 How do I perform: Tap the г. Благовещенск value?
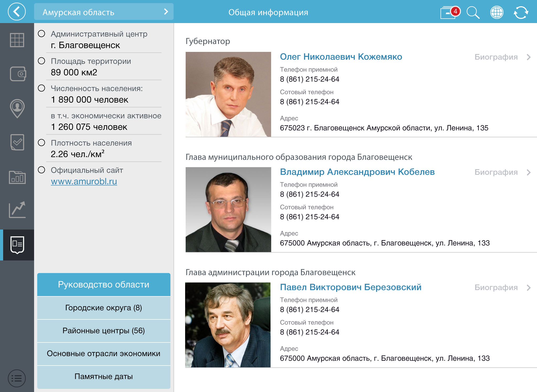point(85,45)
